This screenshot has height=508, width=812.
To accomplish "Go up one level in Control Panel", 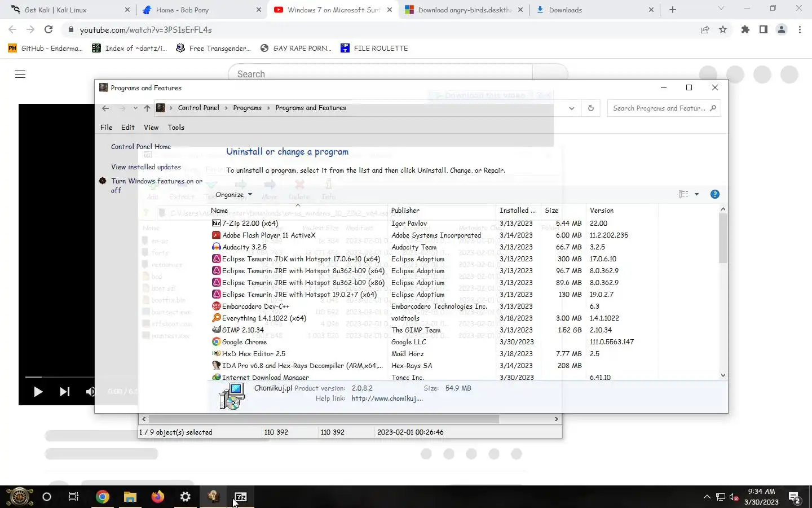I will [x=147, y=108].
